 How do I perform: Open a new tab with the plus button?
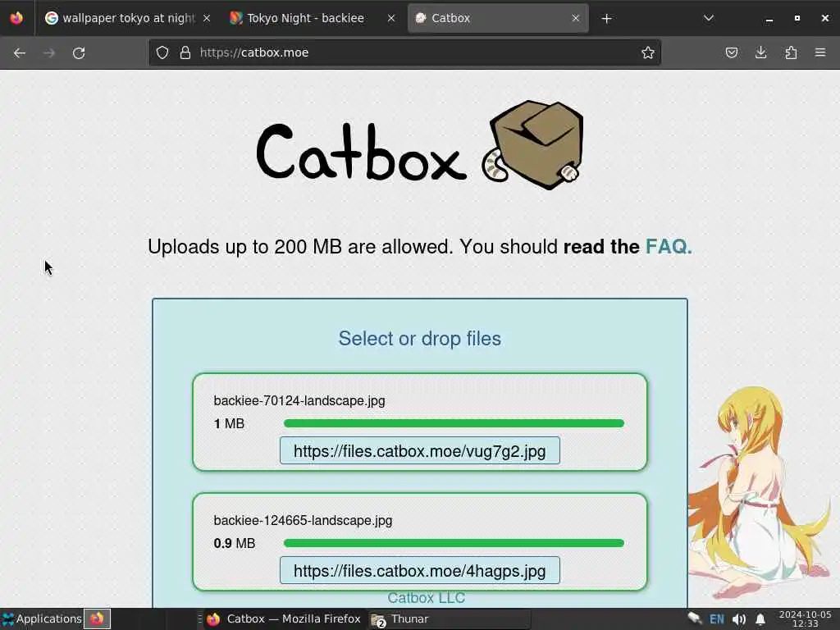click(x=606, y=19)
